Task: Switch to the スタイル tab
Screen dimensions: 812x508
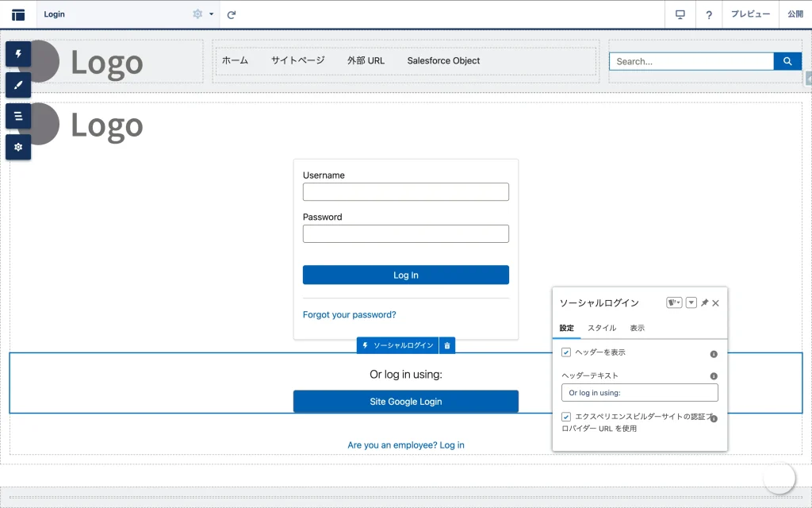Action: 602,328
